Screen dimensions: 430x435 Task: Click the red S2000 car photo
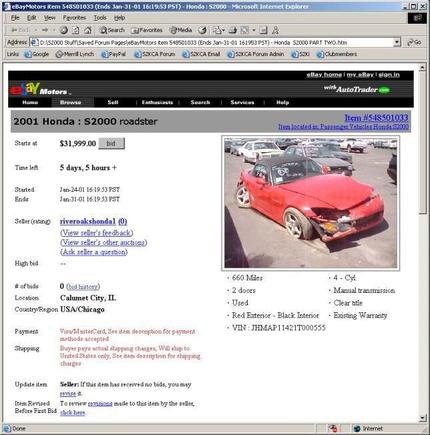point(310,203)
